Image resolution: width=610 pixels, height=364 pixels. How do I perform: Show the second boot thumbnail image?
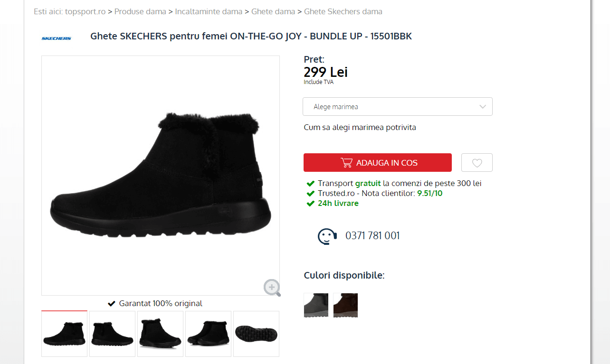pyautogui.click(x=112, y=334)
